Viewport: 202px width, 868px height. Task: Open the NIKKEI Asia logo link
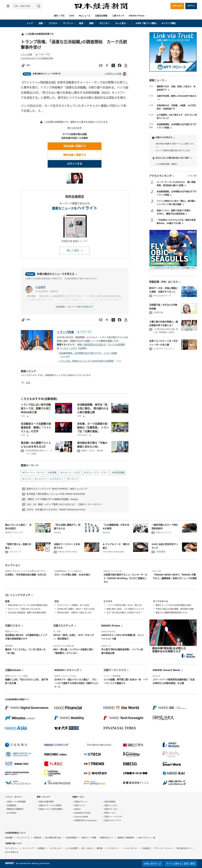tap(16, 728)
